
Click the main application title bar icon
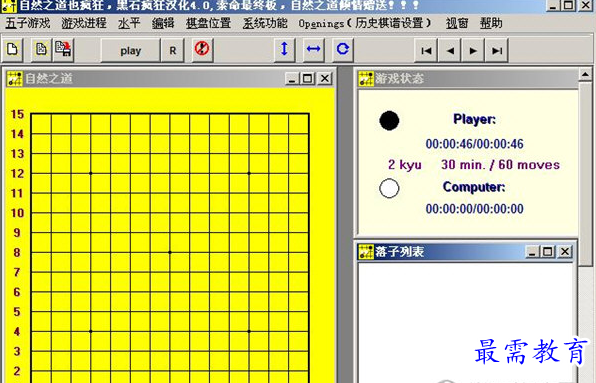(9, 5)
